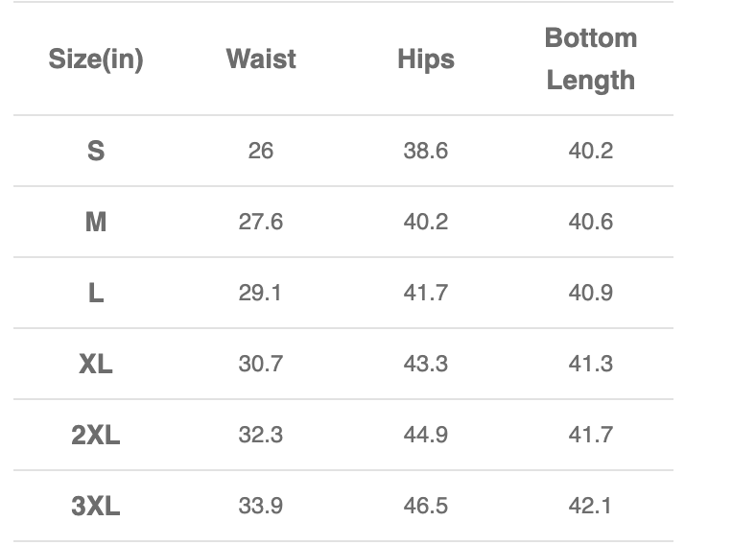
Task: Select the M size row label
Action: click(x=96, y=222)
